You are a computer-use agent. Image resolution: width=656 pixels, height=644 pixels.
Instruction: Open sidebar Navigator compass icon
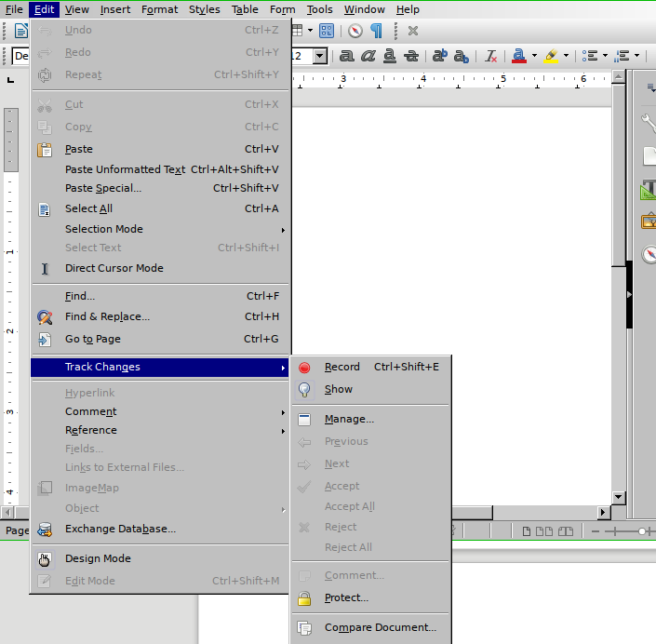(x=649, y=254)
